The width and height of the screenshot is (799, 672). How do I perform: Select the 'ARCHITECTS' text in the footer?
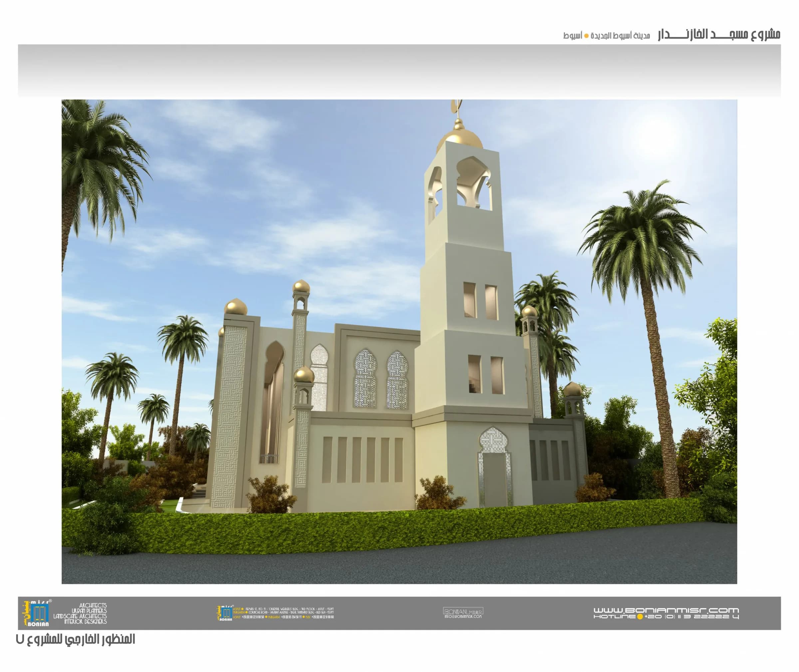[x=93, y=605]
